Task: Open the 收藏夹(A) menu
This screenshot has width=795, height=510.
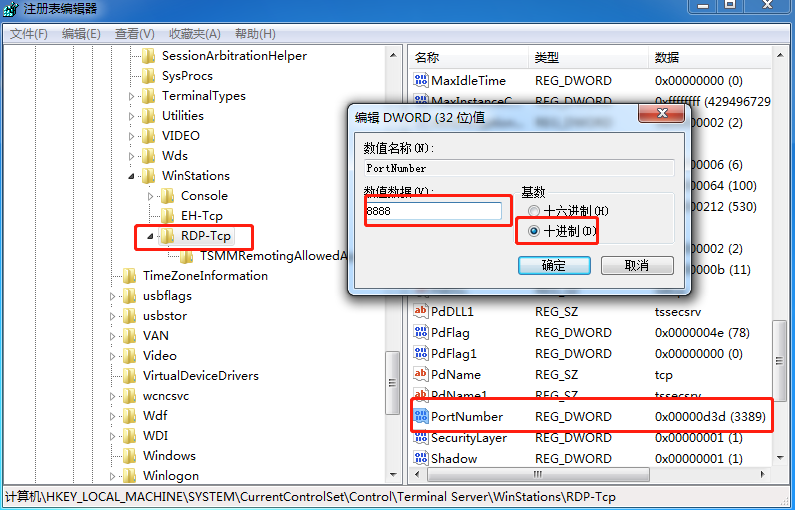Action: click(194, 34)
